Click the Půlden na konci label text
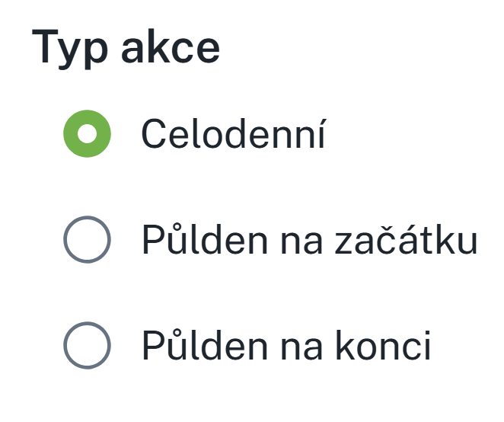The height and width of the screenshot is (422, 504). pyautogui.click(x=286, y=346)
